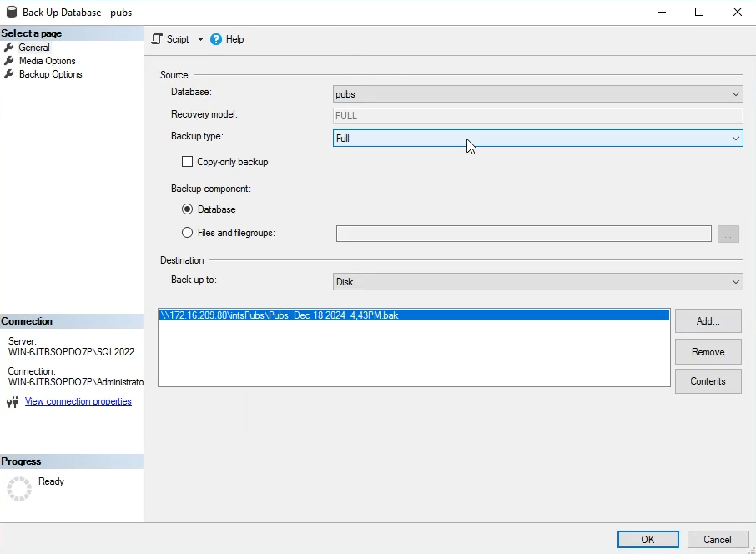Enable the Copy-only backup checkbox
Image resolution: width=756 pixels, height=554 pixels.
coord(187,162)
